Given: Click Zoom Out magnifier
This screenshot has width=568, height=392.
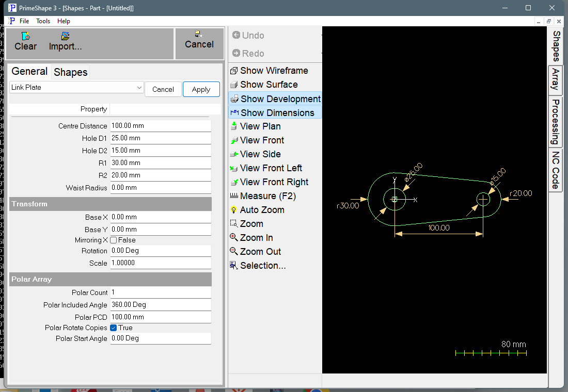Looking at the screenshot, I should click(x=233, y=251).
